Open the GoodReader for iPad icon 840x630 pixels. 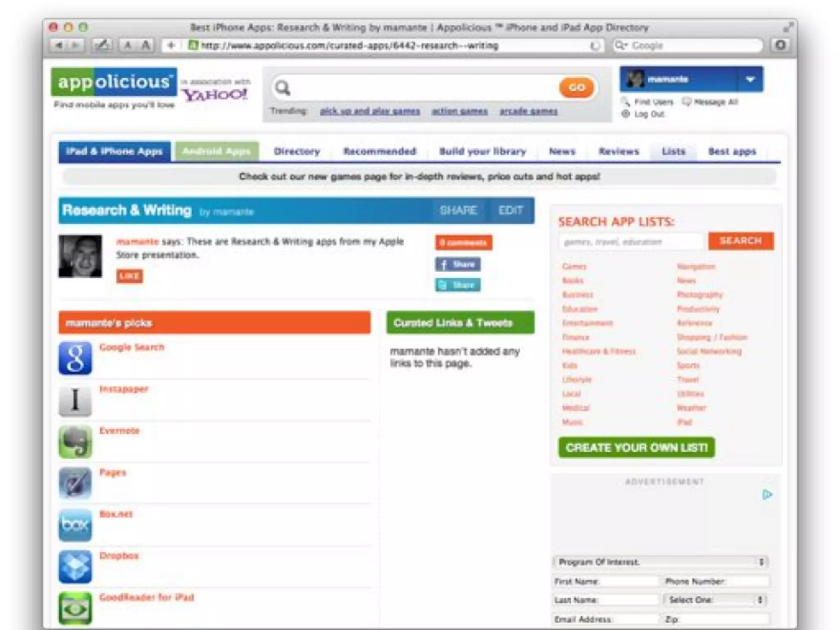point(75,608)
